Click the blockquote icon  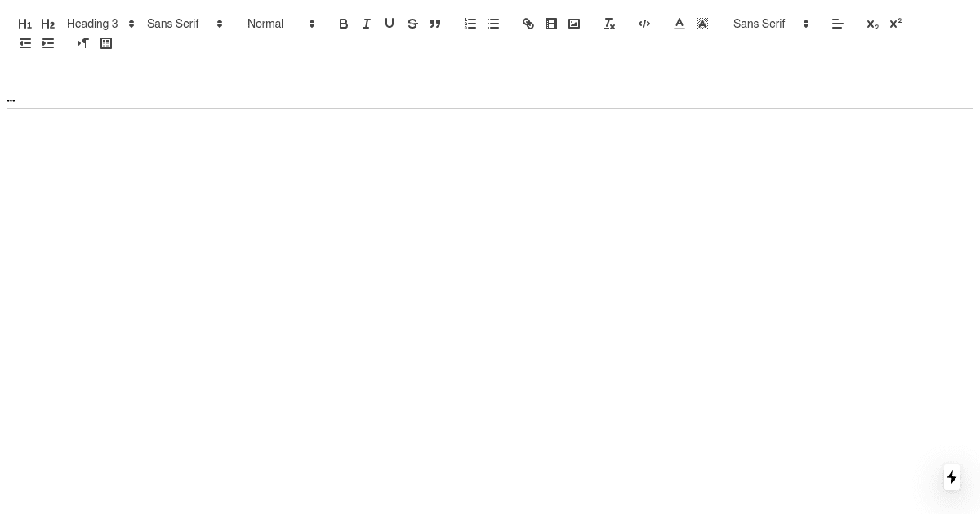435,24
